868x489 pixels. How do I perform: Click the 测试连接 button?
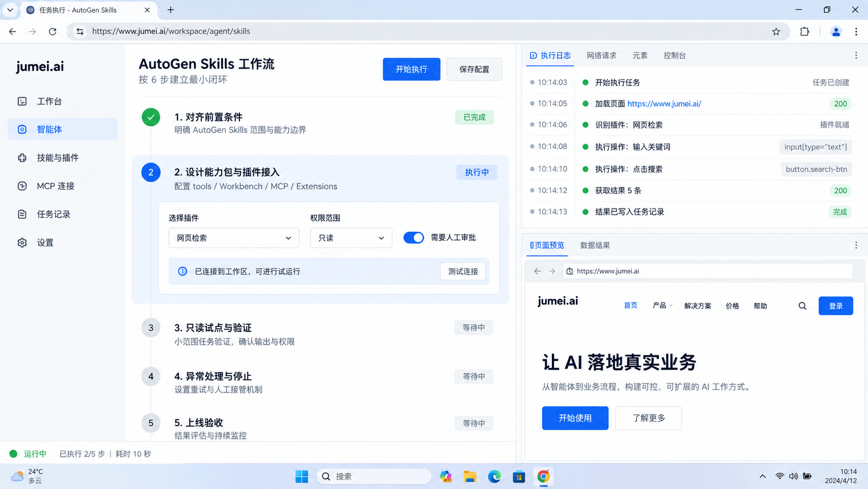463,271
